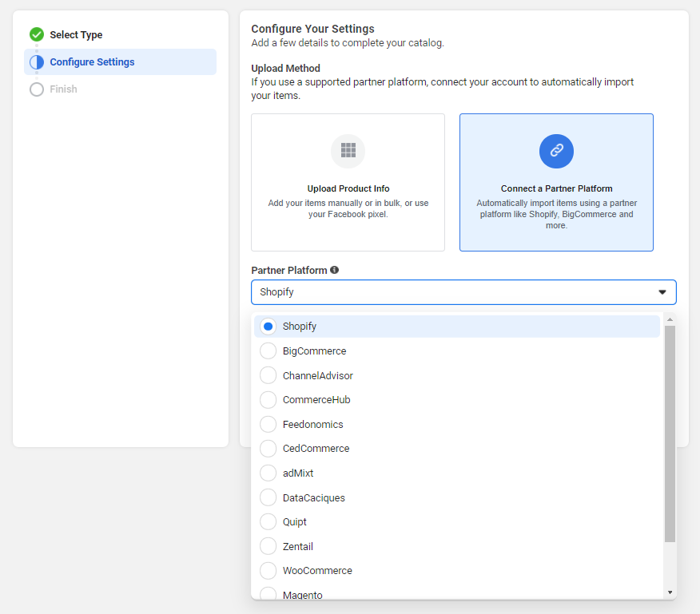This screenshot has width=700, height=614.
Task: Click the scrollbar up arrow in list
Action: click(670, 319)
